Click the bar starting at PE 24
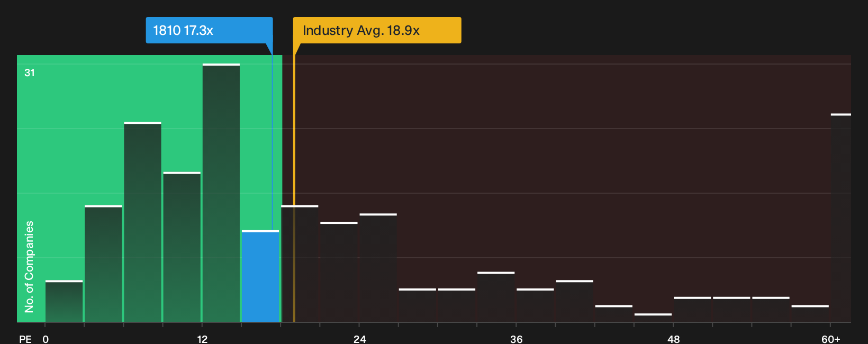The image size is (868, 344). coord(378,268)
